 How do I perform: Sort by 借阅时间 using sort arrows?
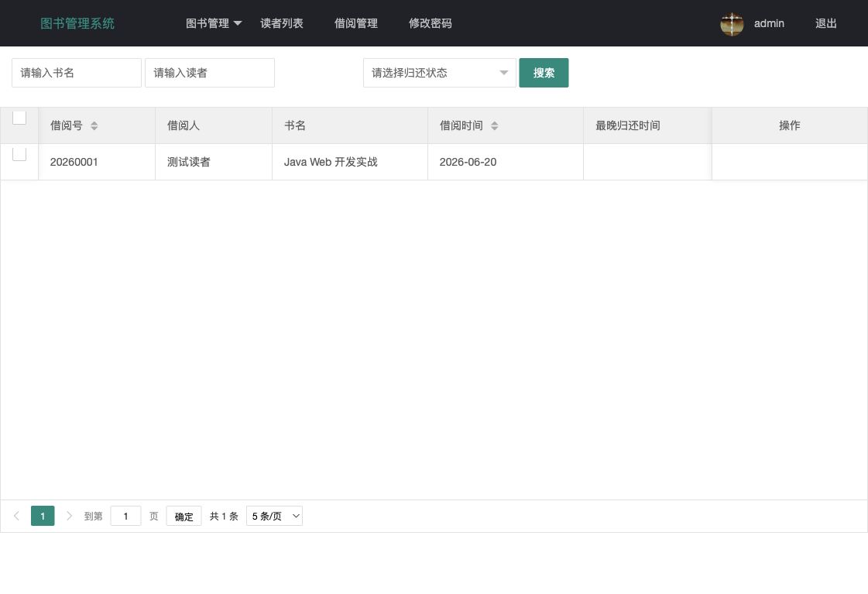pyautogui.click(x=494, y=125)
